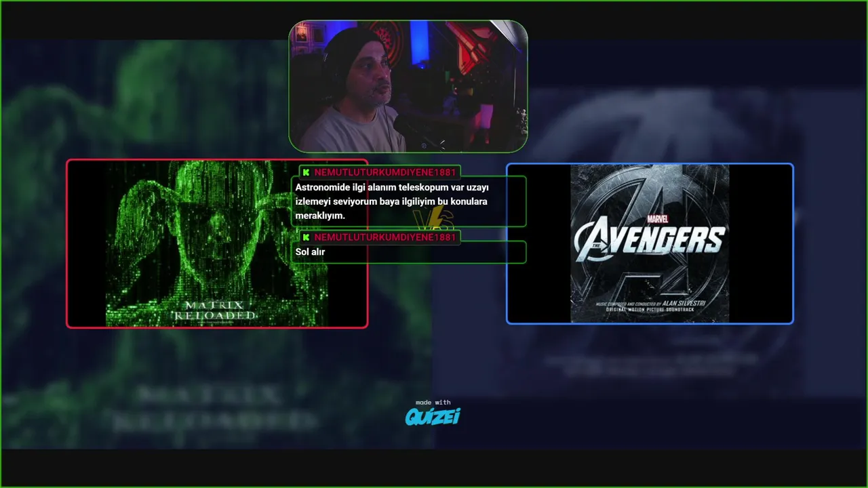Click the "made with" text

pyautogui.click(x=433, y=402)
